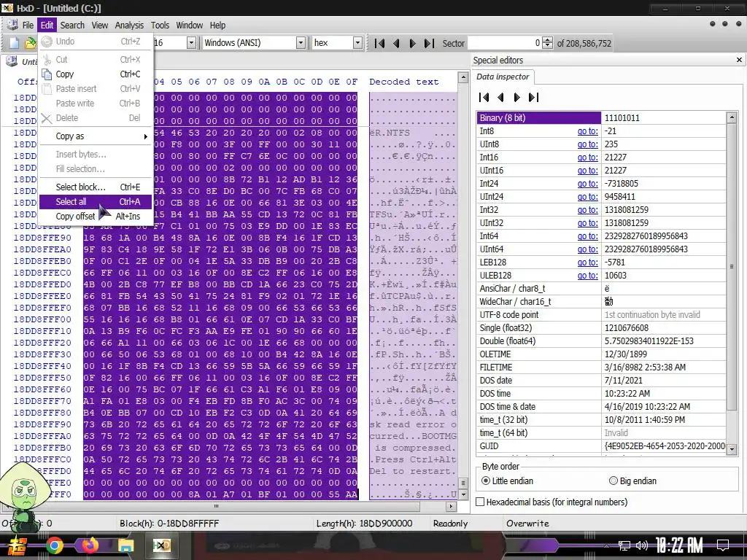Click the HxD document icon beside File
Image resolution: width=747 pixels, height=560 pixels.
tap(12, 26)
